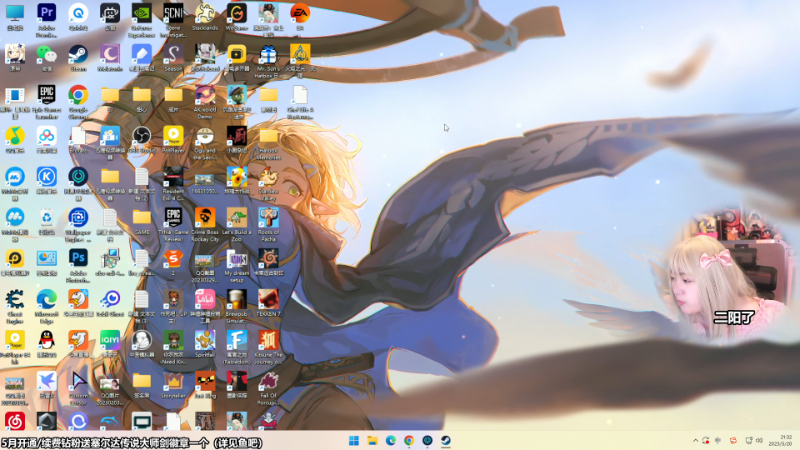Launch Microsoft Edge desktop shortcut
This screenshot has width=800, height=450.
point(46,306)
